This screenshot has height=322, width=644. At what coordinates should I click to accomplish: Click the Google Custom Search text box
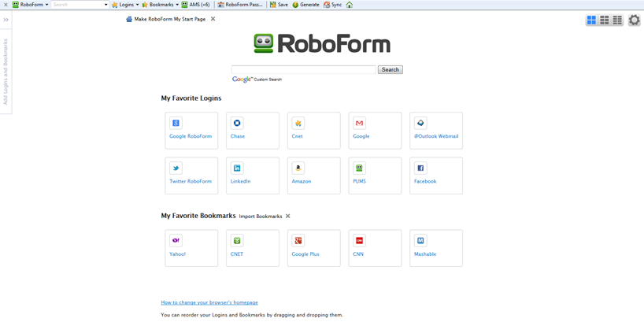tap(304, 69)
